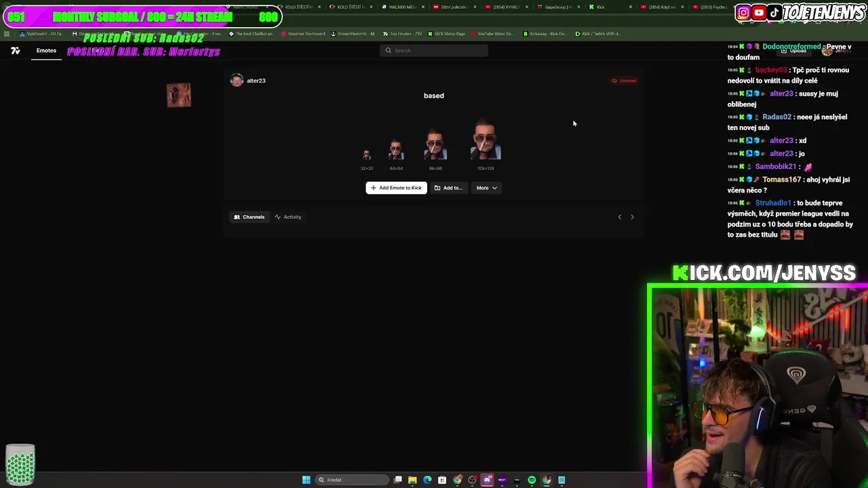Launch Microsoft Edge from taskbar

(427, 480)
